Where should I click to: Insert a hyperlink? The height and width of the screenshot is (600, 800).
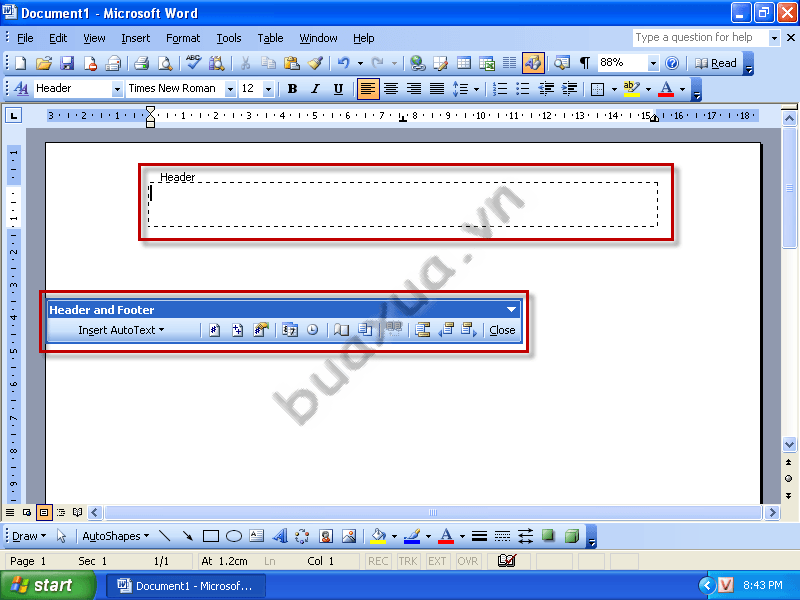(x=417, y=63)
